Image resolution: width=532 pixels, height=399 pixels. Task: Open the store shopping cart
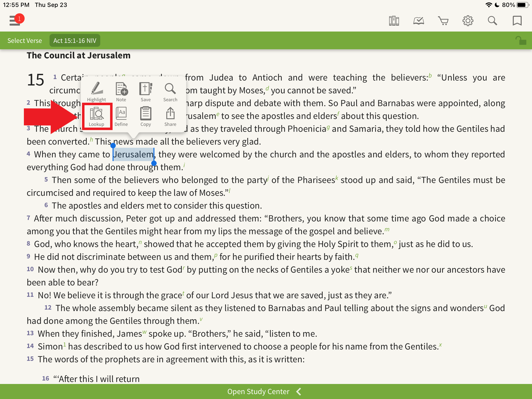[x=443, y=21]
